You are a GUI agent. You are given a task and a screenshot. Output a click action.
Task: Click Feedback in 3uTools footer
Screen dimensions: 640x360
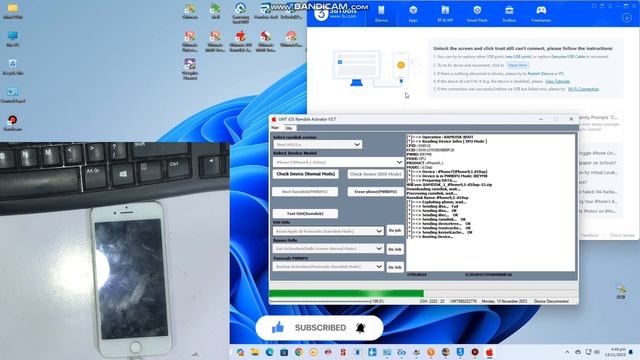coord(589,236)
